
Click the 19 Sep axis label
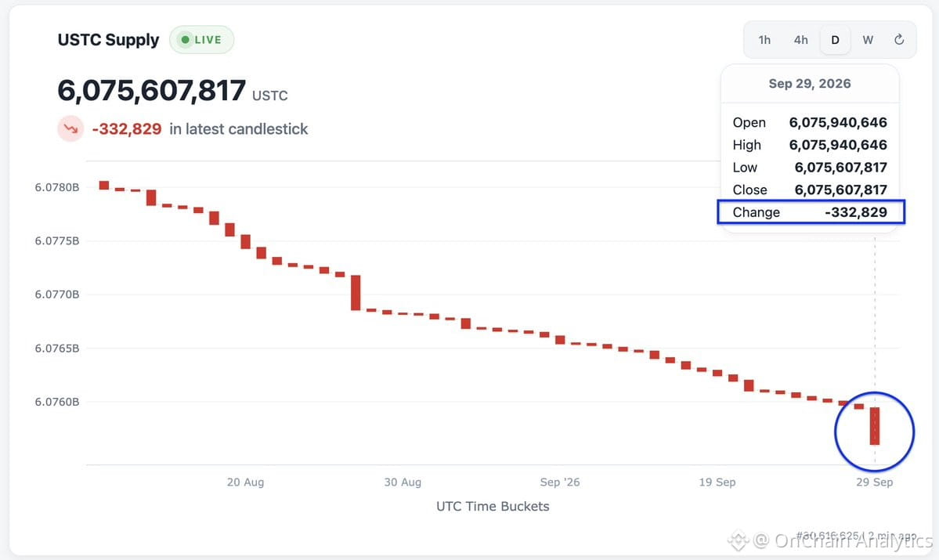point(717,482)
